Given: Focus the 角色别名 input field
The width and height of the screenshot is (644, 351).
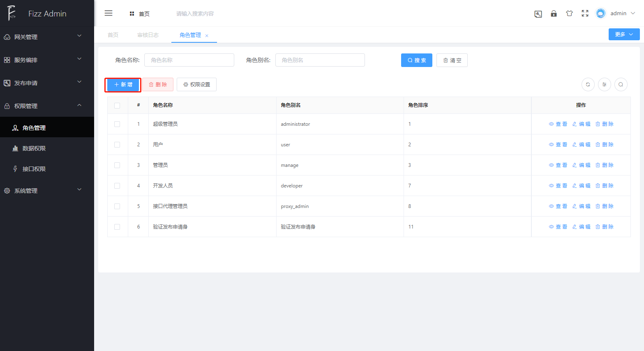Looking at the screenshot, I should coord(320,60).
